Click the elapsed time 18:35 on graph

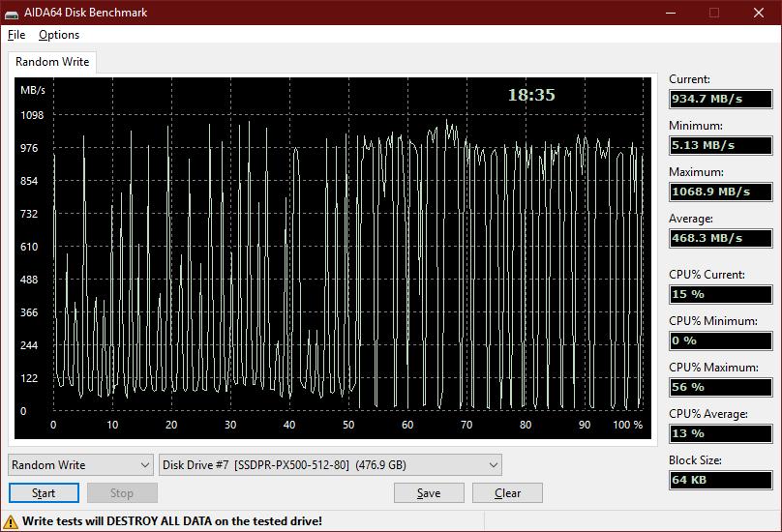point(531,95)
